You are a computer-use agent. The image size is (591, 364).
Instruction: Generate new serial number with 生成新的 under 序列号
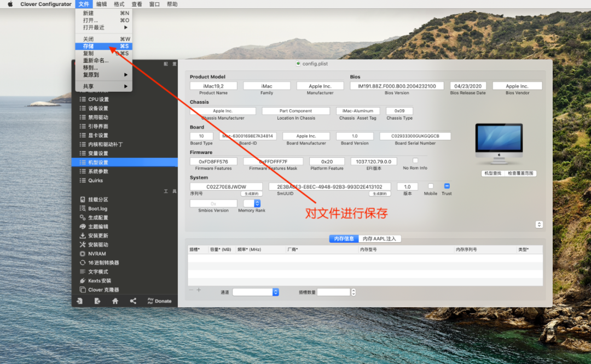tap(251, 194)
